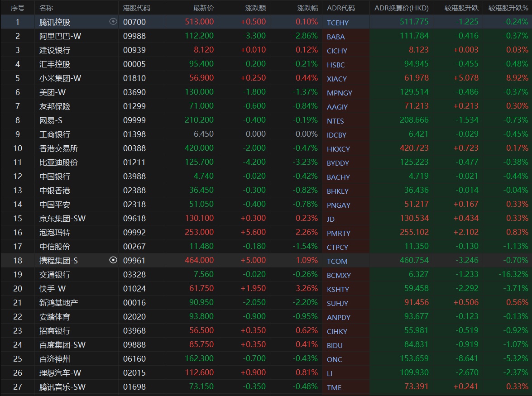Click Hong Kong stock code 00700
This screenshot has height=396, width=532.
(134, 22)
